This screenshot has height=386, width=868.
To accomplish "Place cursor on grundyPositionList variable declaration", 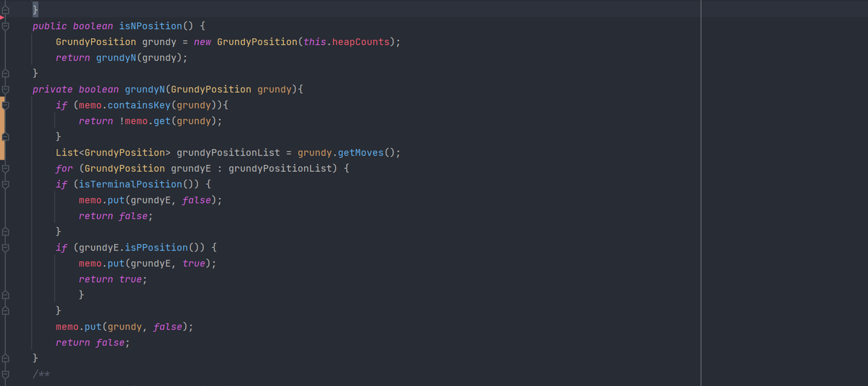I will tap(228, 153).
